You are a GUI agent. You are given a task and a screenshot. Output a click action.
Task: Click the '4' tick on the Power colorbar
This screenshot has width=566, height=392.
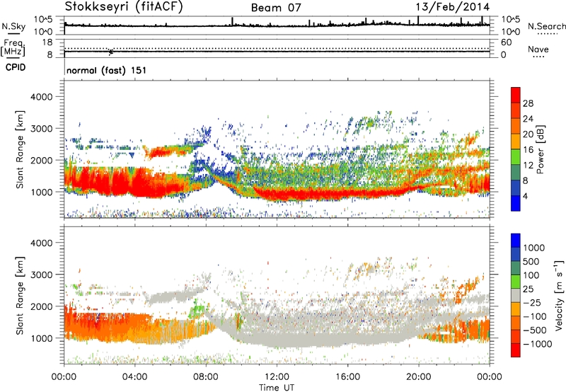tap(526, 196)
